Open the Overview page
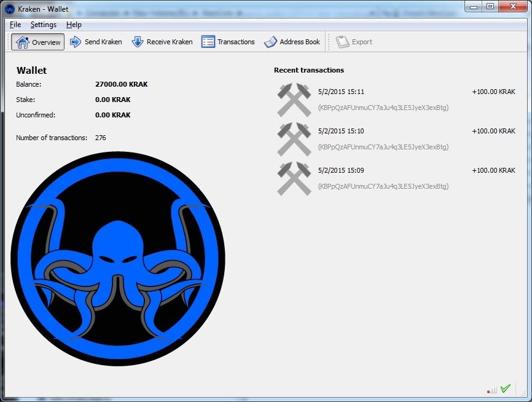 37,42
